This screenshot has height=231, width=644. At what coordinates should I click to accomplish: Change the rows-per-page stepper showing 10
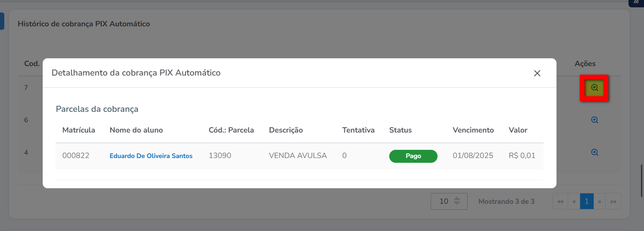coord(449,201)
